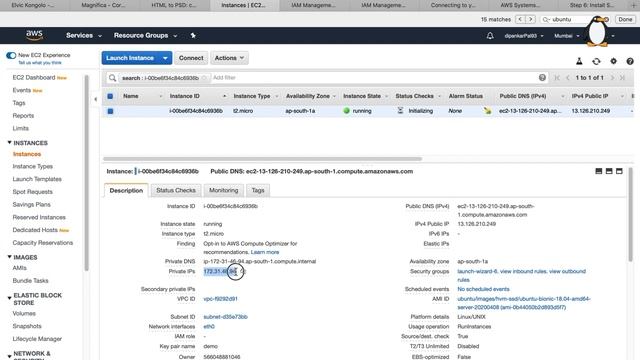Open the Launch Instance dropdown arrow

165,58
